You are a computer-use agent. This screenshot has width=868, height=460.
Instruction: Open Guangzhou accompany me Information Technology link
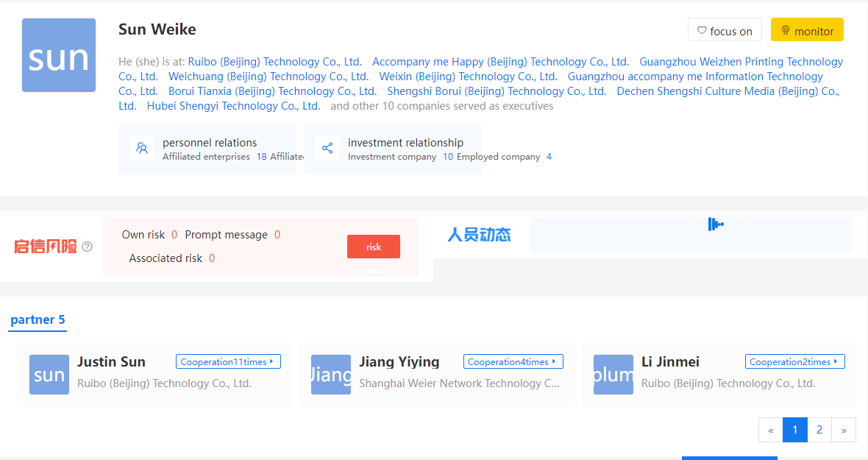(x=695, y=77)
